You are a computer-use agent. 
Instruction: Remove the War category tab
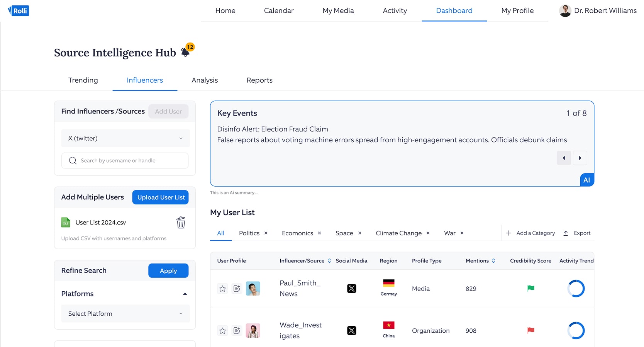pyautogui.click(x=462, y=233)
